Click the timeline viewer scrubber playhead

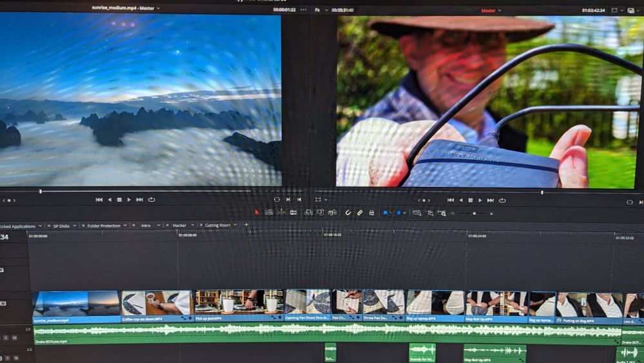coord(542,192)
